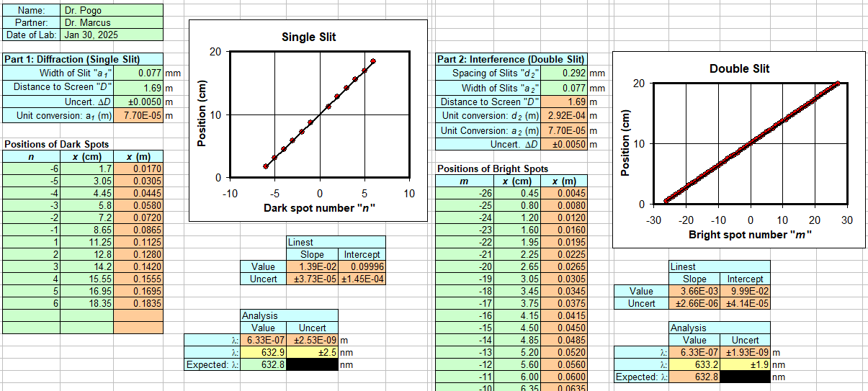
Task: Select the yellow 632.9 wavelength cell
Action: click(264, 352)
